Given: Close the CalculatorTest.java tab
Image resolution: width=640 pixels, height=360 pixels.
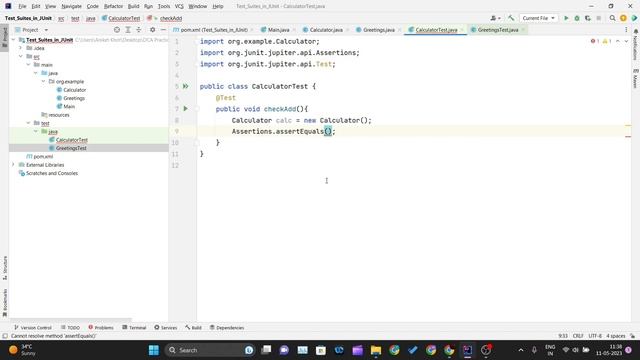Looking at the screenshot, I should pyautogui.click(x=462, y=30).
